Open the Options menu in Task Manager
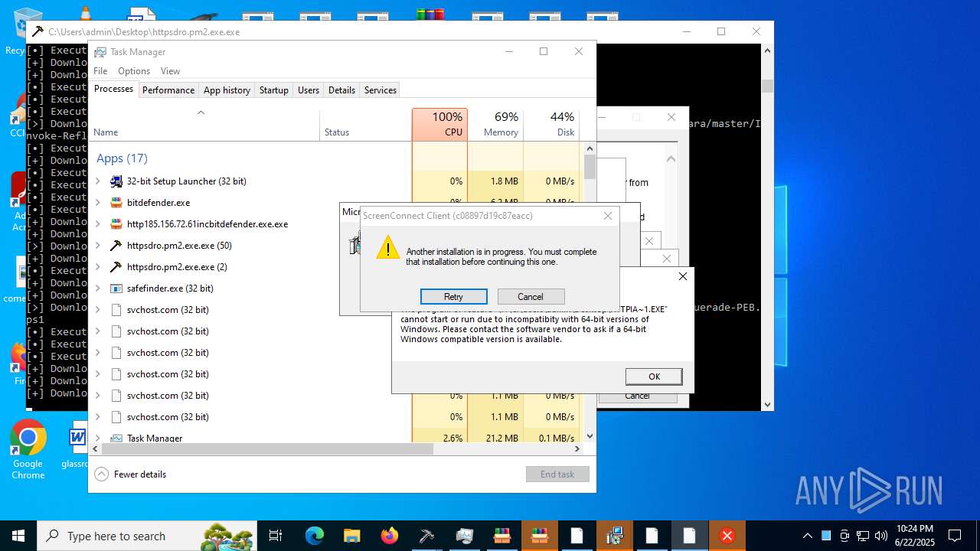Viewport: 980px width, 551px height. pyautogui.click(x=134, y=71)
